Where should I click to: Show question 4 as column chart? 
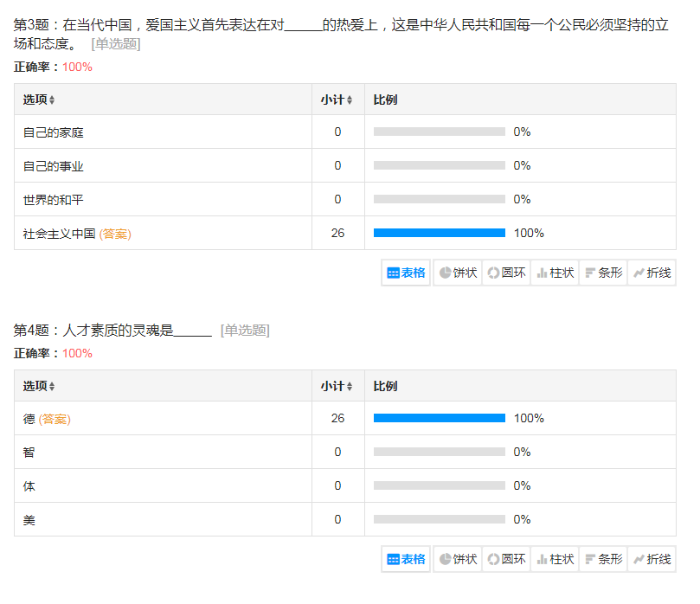coord(555,559)
